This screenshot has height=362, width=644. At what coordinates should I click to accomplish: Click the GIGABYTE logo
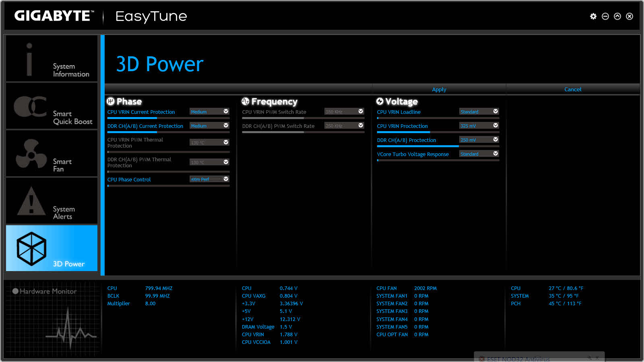point(54,16)
